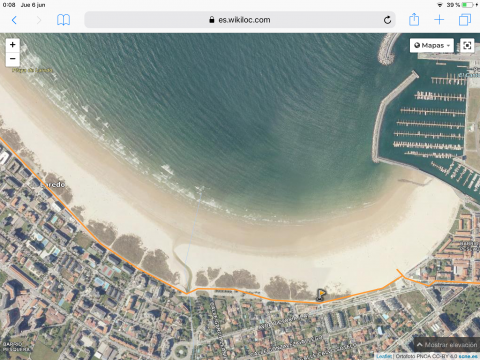Tap the battery indicator in status bar
Viewport: 480px width, 360px height.
pyautogui.click(x=468, y=5)
